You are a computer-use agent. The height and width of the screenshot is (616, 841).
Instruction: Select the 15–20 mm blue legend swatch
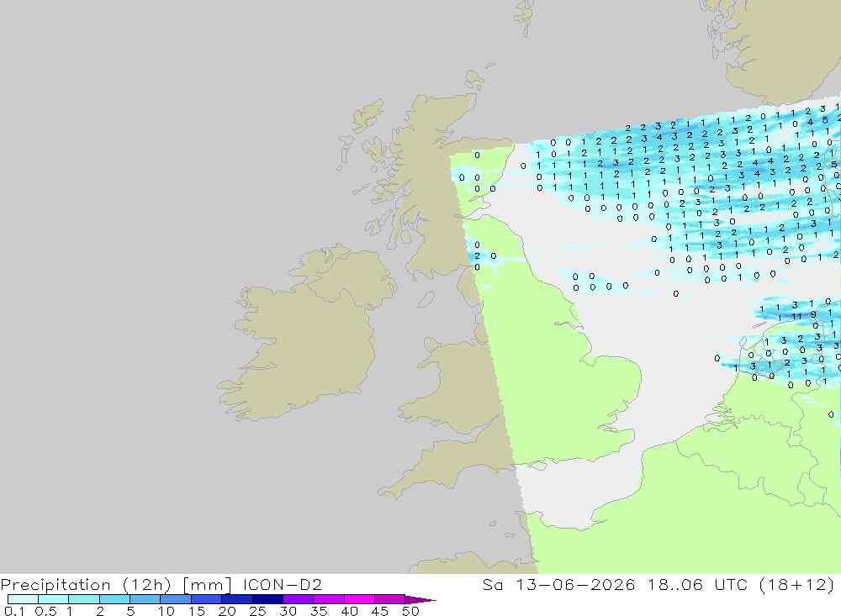[x=206, y=599]
